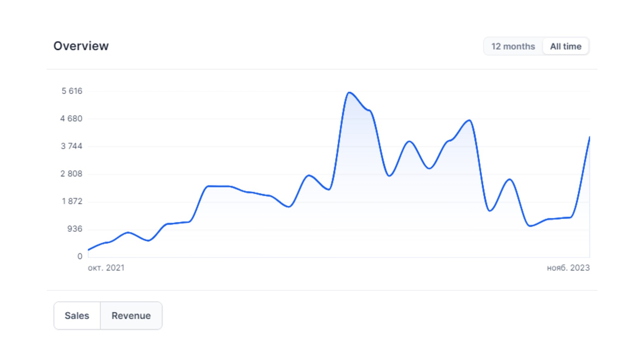Click the 936 y-axis label
Screen dimensions: 644x362
(75, 229)
